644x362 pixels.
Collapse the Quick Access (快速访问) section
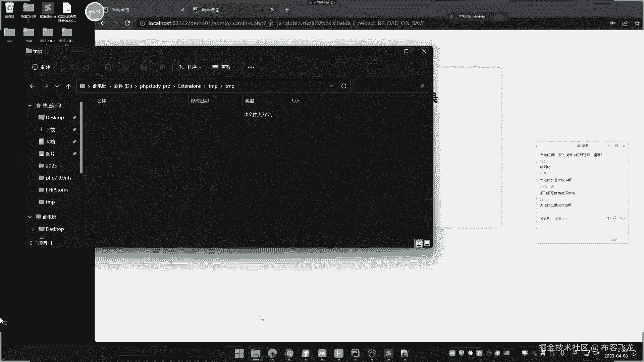coord(30,106)
